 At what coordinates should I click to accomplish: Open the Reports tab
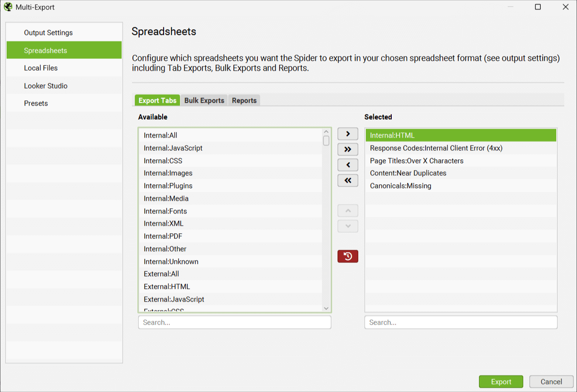click(x=244, y=100)
